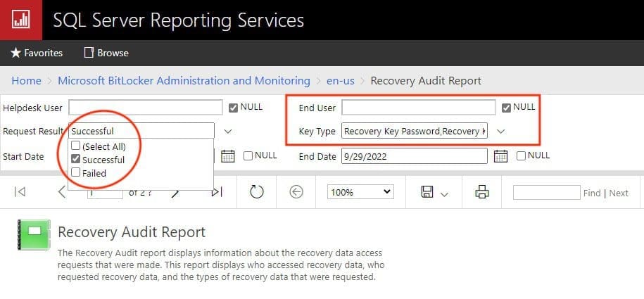644x299 pixels.
Task: Open the Start Date calendar picker
Action: tap(227, 156)
